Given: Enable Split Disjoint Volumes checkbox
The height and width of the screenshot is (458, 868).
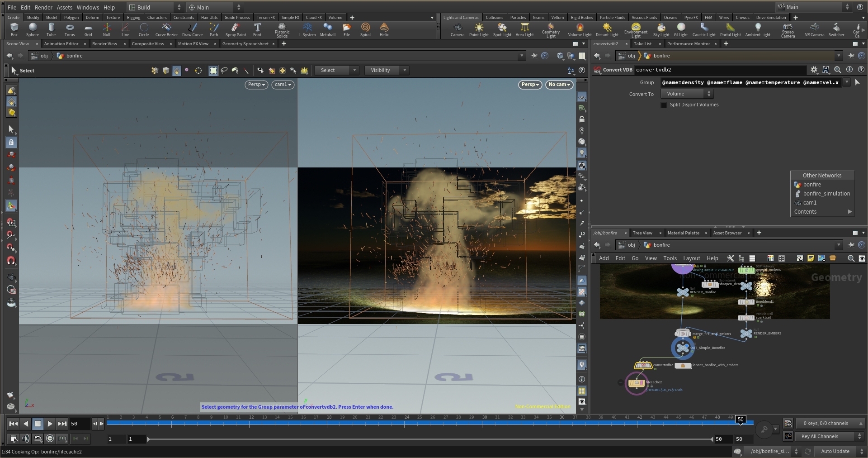Looking at the screenshot, I should click(664, 105).
